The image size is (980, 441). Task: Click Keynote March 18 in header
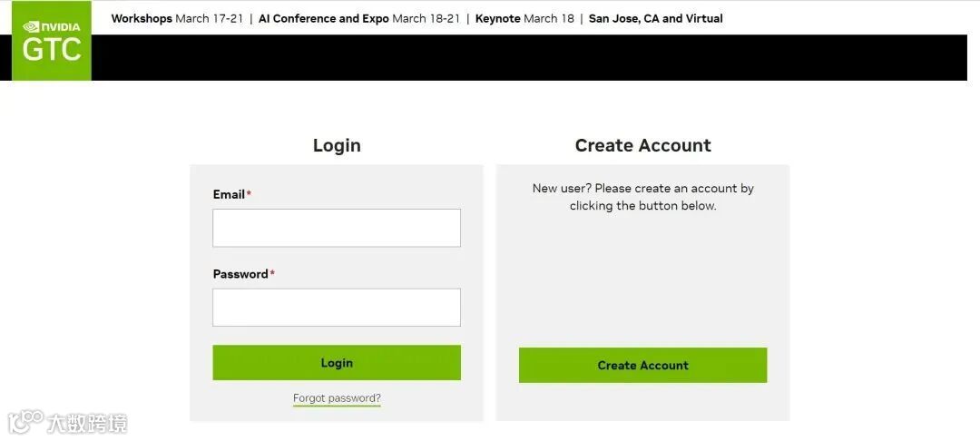524,18
